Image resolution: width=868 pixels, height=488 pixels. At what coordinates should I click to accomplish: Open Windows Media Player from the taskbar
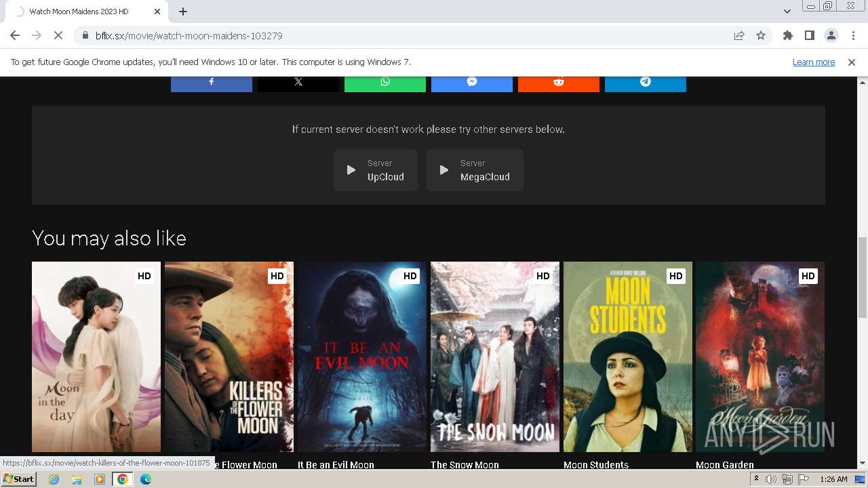pyautogui.click(x=100, y=479)
